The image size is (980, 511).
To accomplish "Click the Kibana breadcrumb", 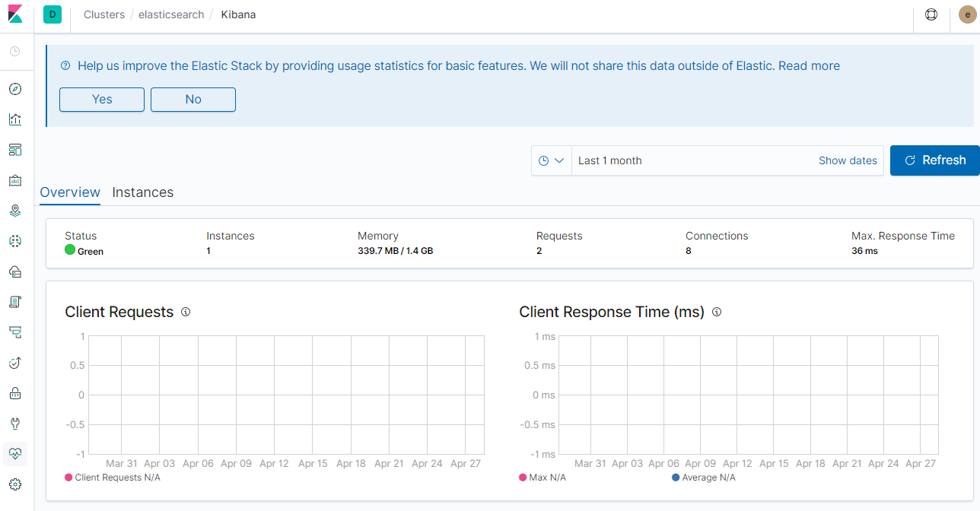I will 238,14.
